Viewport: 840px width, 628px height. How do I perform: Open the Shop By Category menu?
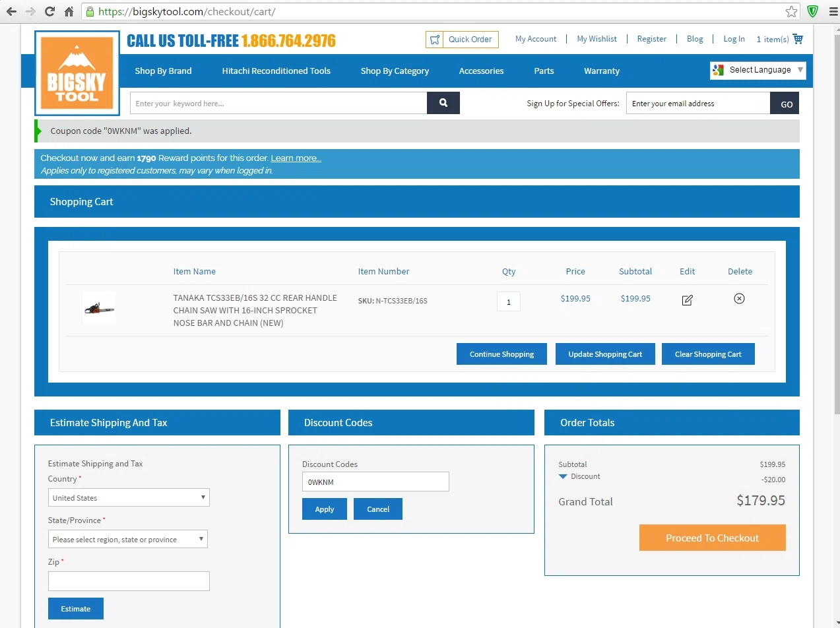tap(395, 71)
